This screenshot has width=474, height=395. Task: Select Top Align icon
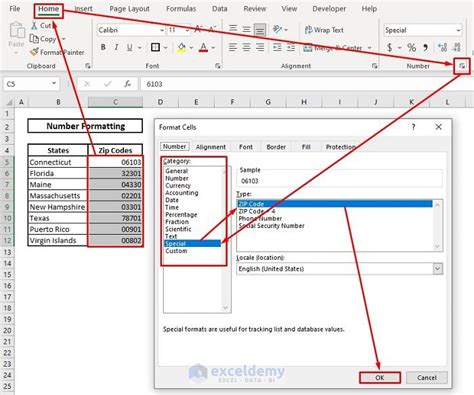(x=233, y=29)
